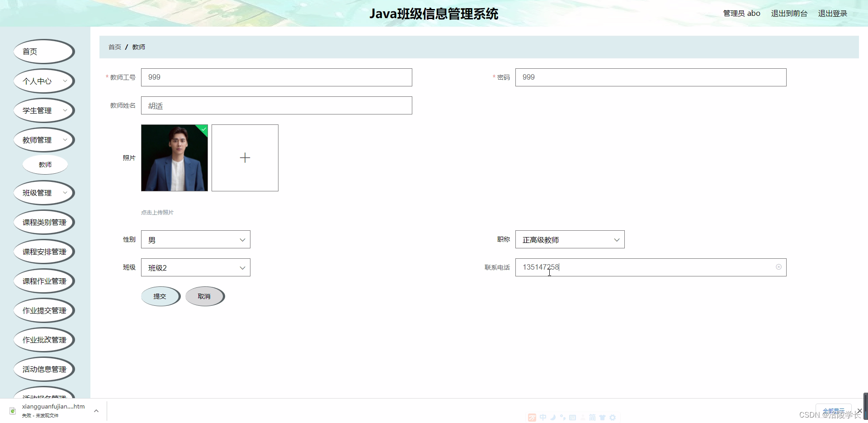Toggle full/half-width using the moon icon
This screenshot has width=868, height=423.
click(553, 417)
